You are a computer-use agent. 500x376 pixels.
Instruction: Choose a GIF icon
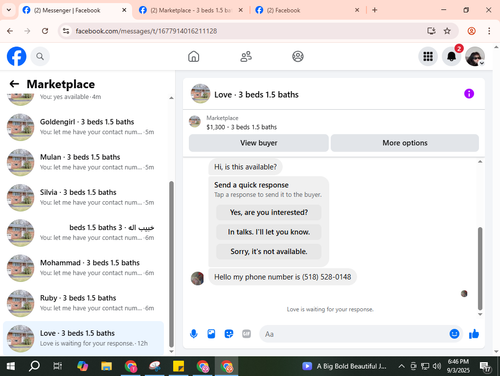tap(246, 334)
